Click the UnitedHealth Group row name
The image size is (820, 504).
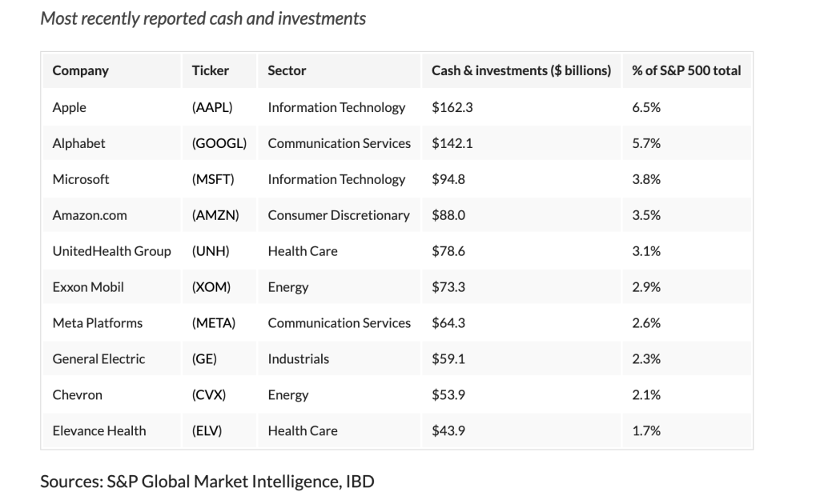(111, 251)
